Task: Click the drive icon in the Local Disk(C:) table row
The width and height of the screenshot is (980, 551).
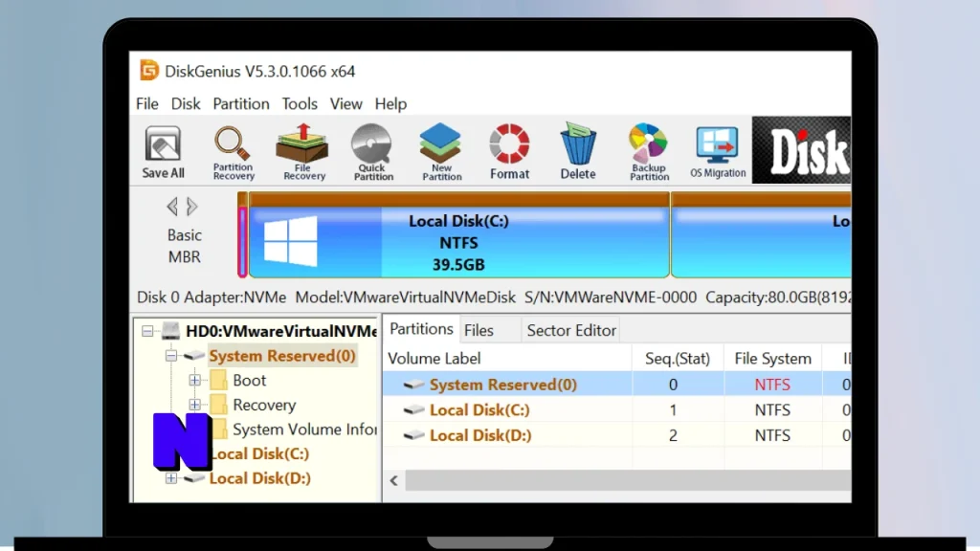Action: [413, 409]
